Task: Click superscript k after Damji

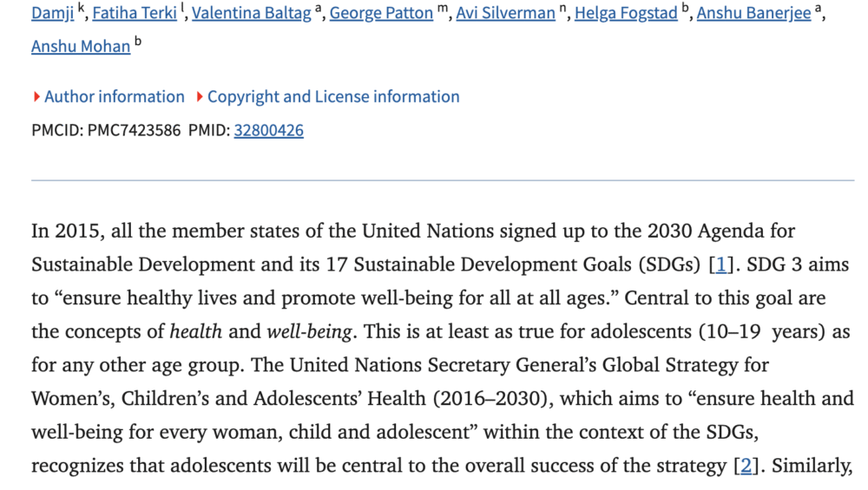Action: 81,10
